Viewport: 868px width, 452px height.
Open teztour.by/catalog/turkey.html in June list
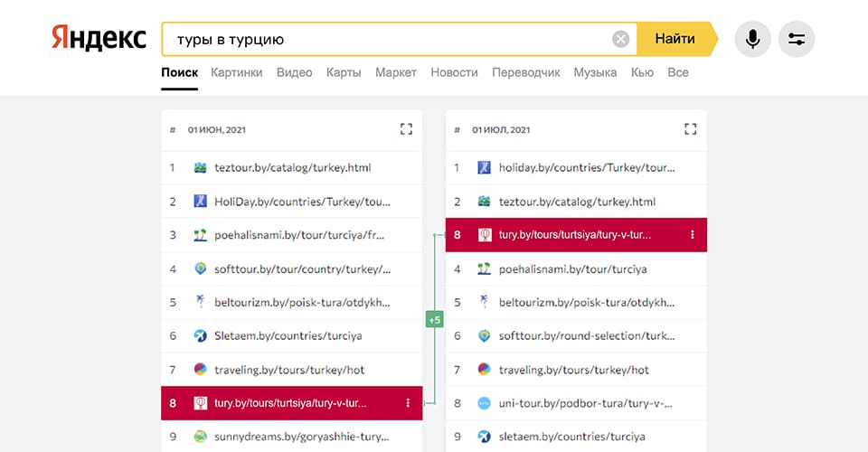coord(293,167)
